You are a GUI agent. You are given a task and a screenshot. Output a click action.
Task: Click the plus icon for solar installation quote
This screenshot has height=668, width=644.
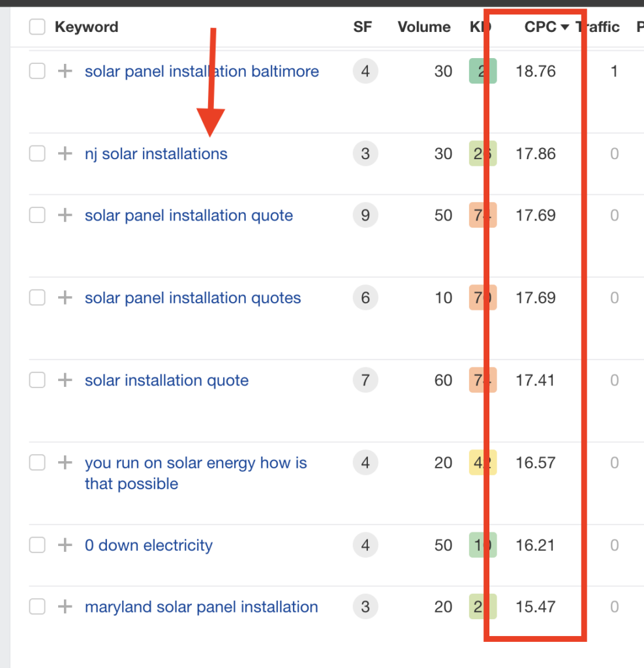64,380
